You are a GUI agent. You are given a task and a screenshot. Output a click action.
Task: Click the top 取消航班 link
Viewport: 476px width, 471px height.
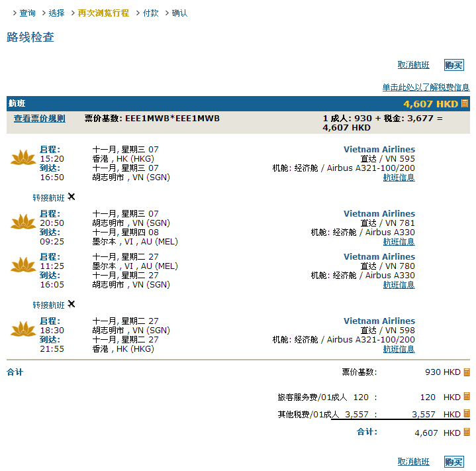coord(413,65)
